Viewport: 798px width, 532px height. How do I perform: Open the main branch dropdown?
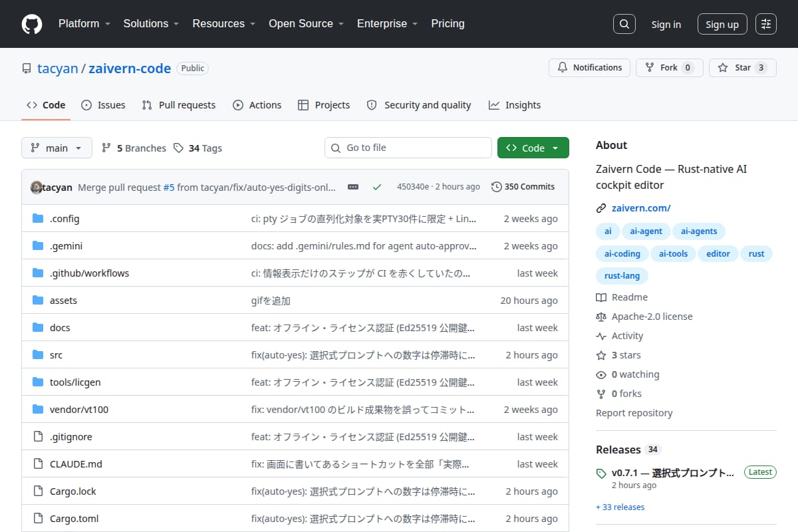[57, 148]
